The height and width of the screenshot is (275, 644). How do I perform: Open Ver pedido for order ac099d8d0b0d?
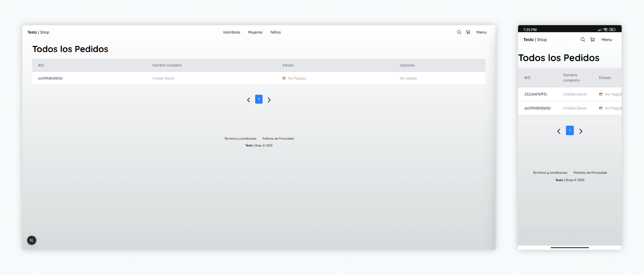click(x=408, y=78)
